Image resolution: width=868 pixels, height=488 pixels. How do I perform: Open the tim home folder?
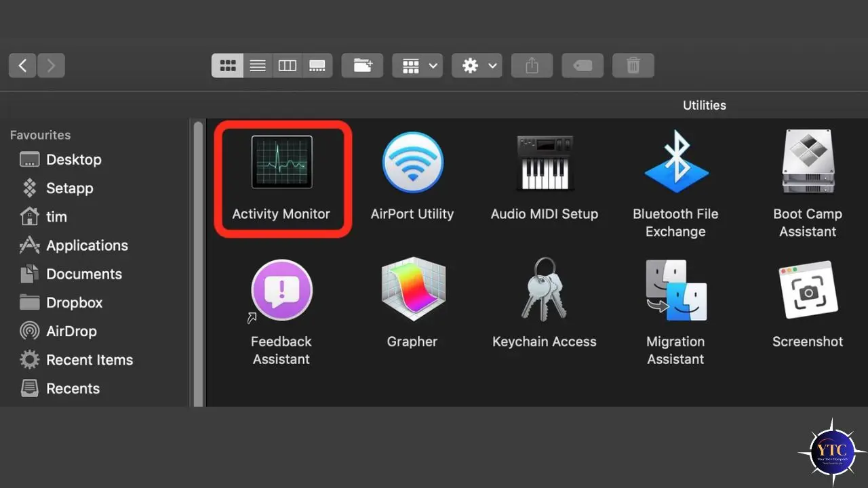pyautogui.click(x=43, y=217)
